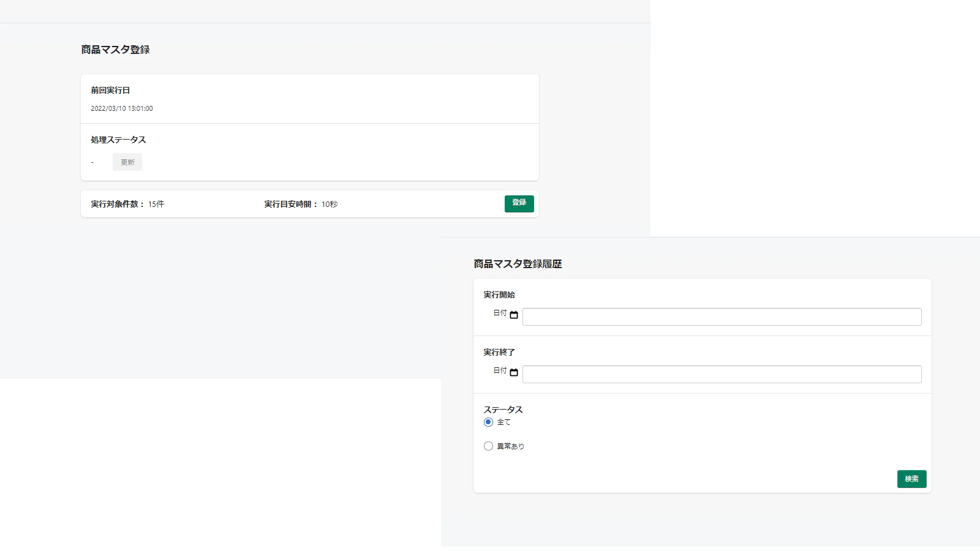Click the gray 更新 button
Screen dimensions: 980x551
[x=127, y=162]
